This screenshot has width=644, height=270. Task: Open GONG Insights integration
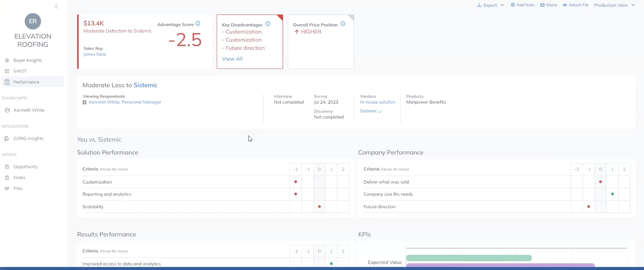point(28,139)
